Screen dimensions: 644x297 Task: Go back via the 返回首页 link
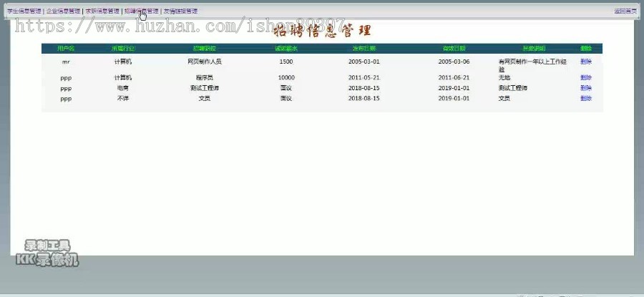coord(625,11)
